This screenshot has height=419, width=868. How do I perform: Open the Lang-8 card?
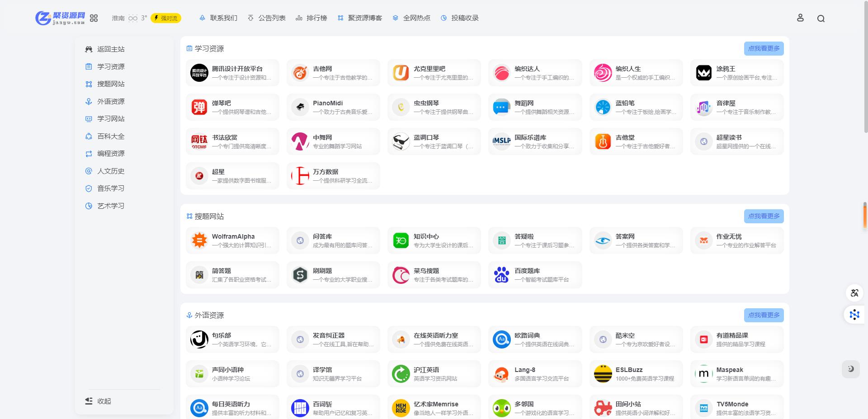tap(535, 374)
